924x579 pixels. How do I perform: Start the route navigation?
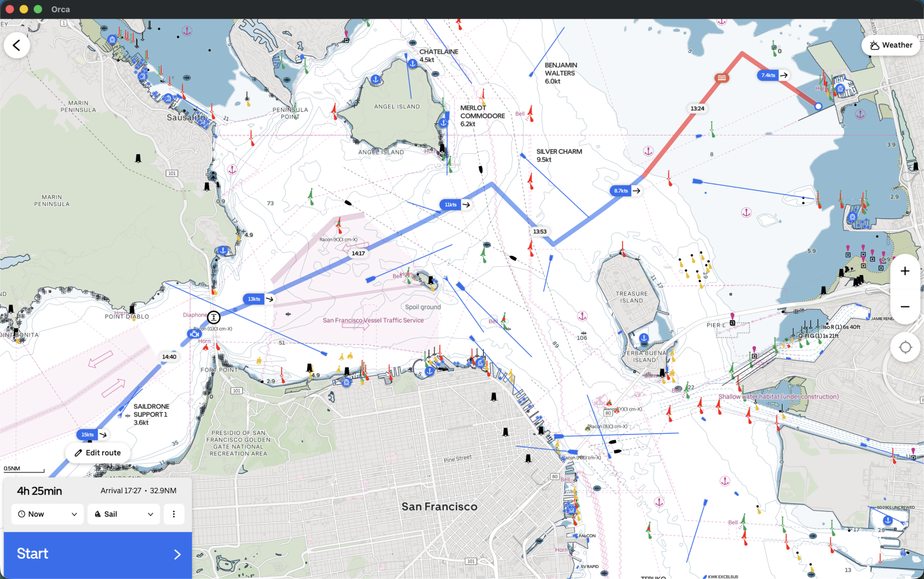tap(98, 554)
